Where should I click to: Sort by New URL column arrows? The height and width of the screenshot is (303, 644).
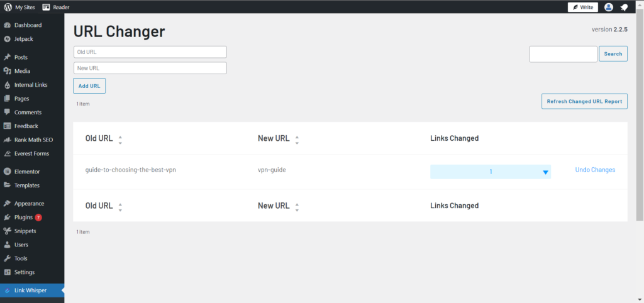point(297,140)
